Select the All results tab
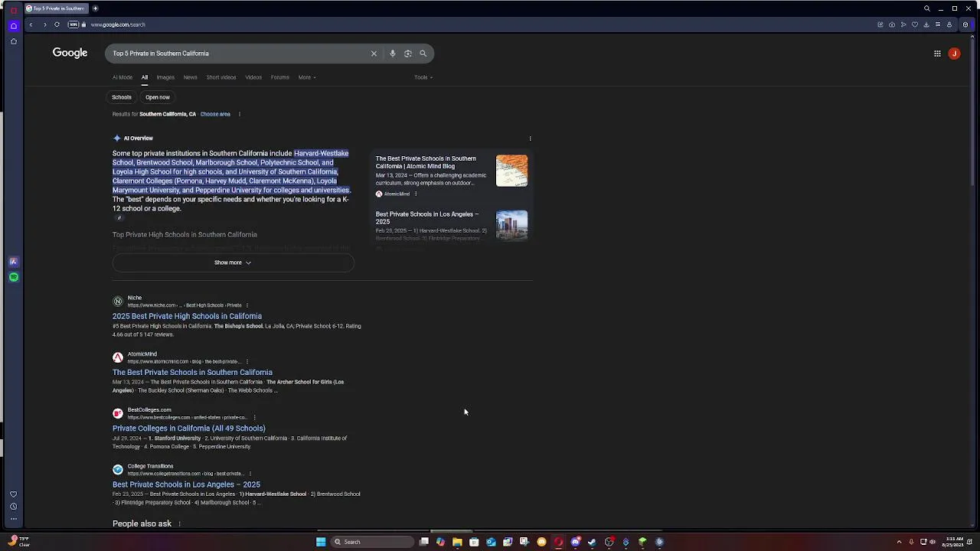 (144, 77)
